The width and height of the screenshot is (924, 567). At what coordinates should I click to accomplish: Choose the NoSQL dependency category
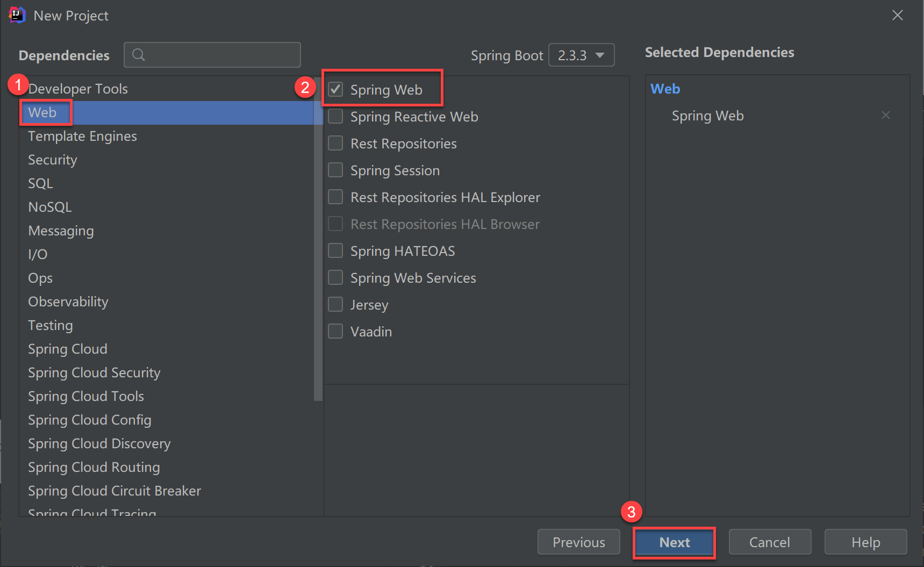(50, 207)
